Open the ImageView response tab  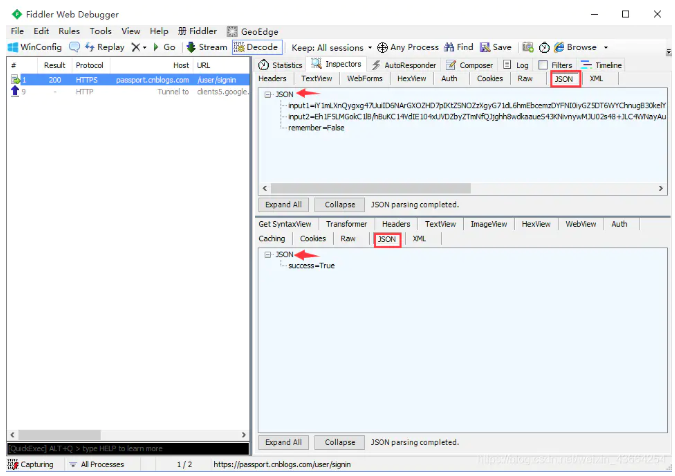pyautogui.click(x=489, y=224)
